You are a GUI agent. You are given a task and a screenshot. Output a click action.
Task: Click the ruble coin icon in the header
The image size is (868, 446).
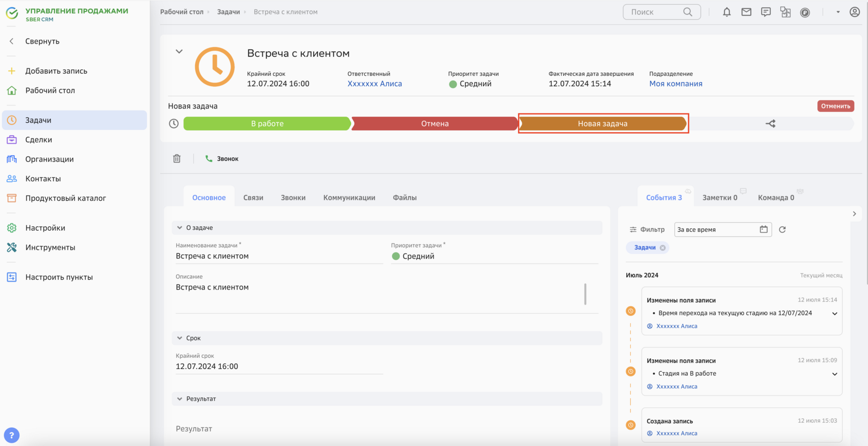[805, 12]
